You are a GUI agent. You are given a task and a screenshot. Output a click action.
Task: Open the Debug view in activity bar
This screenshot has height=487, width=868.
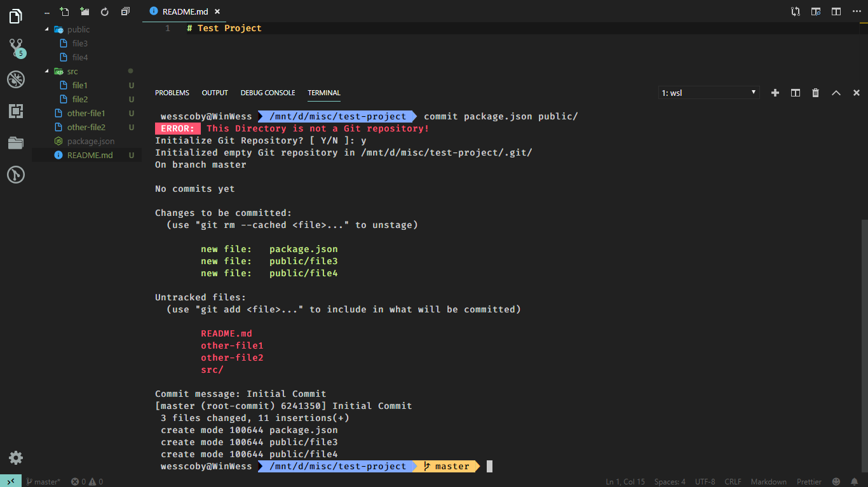(16, 79)
